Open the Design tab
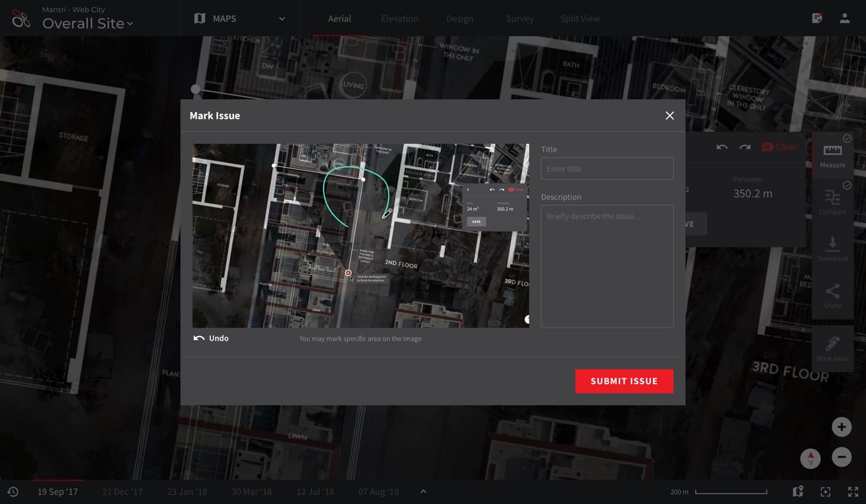Image resolution: width=866 pixels, height=504 pixels. pyautogui.click(x=459, y=19)
